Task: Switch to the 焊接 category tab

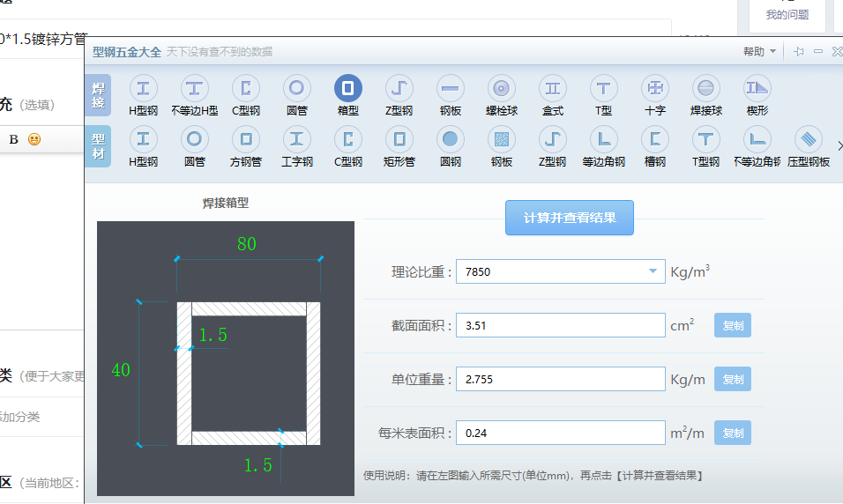Action: coord(98,95)
